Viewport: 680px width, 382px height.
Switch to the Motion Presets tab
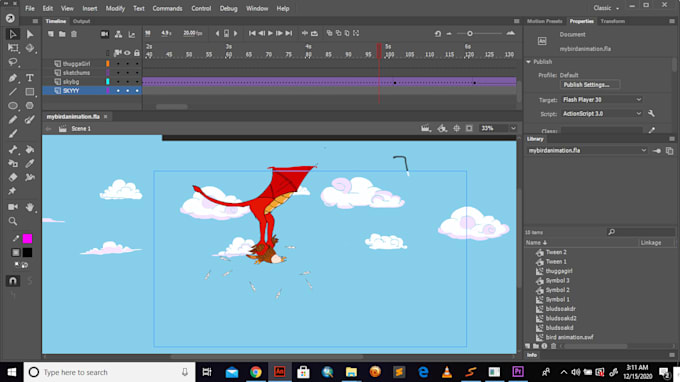(544, 21)
